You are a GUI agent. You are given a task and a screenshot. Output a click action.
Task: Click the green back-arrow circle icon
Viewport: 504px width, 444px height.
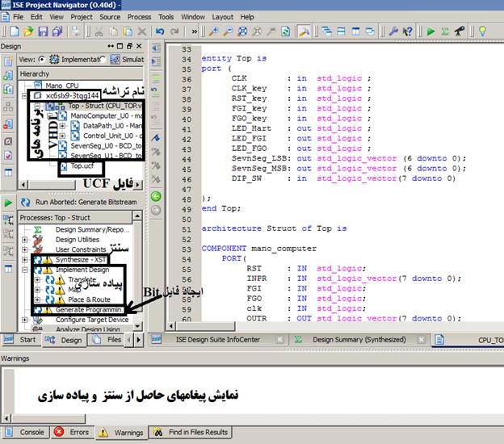pyautogui.click(x=156, y=196)
